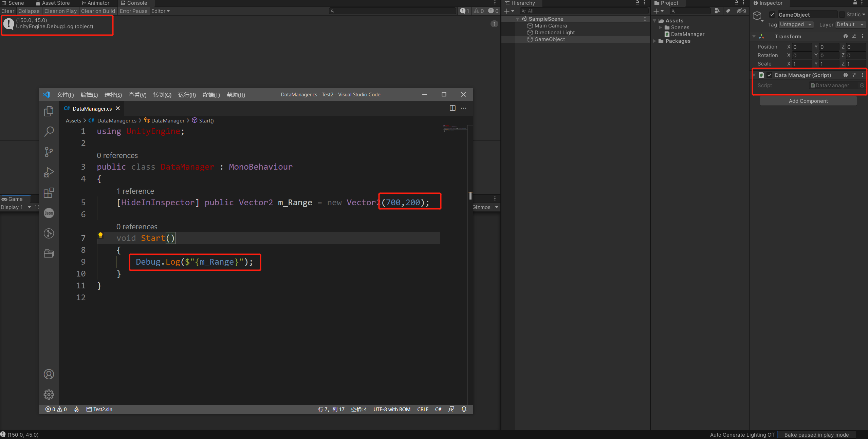The height and width of the screenshot is (439, 868).
Task: Toggle Collapse in the Console toolbar
Action: 29,11
